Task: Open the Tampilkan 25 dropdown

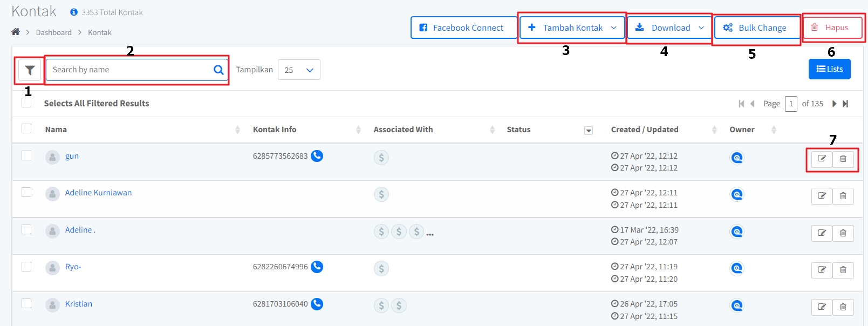Action: [299, 70]
